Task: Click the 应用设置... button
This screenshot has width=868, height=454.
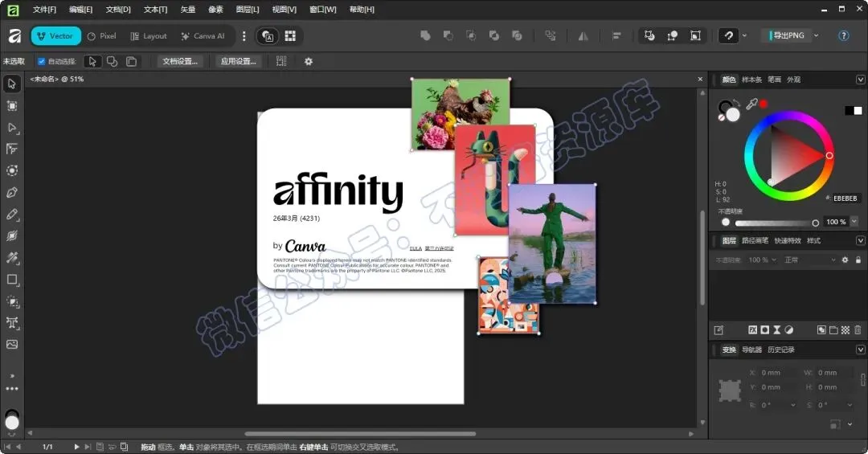Action: (x=238, y=61)
